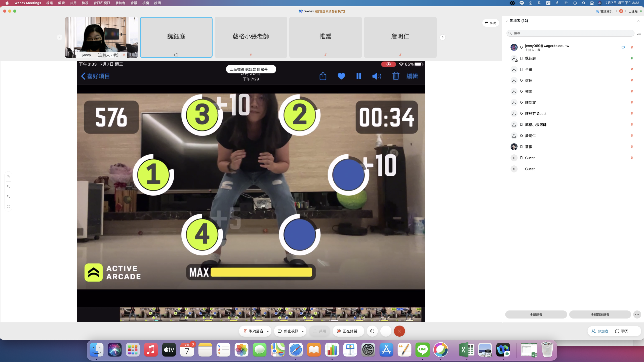This screenshot has width=644, height=362.
Task: Open the 會議 menu in menu bar
Action: (134, 3)
